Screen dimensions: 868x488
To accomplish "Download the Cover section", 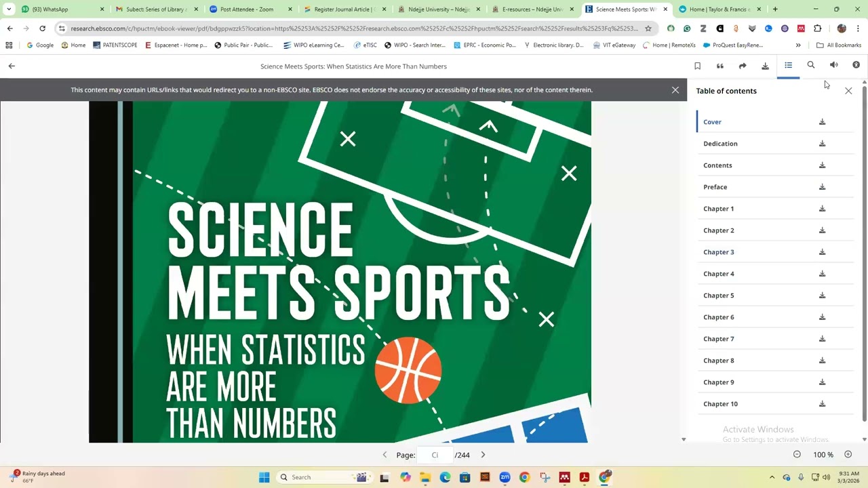I will coord(822,122).
